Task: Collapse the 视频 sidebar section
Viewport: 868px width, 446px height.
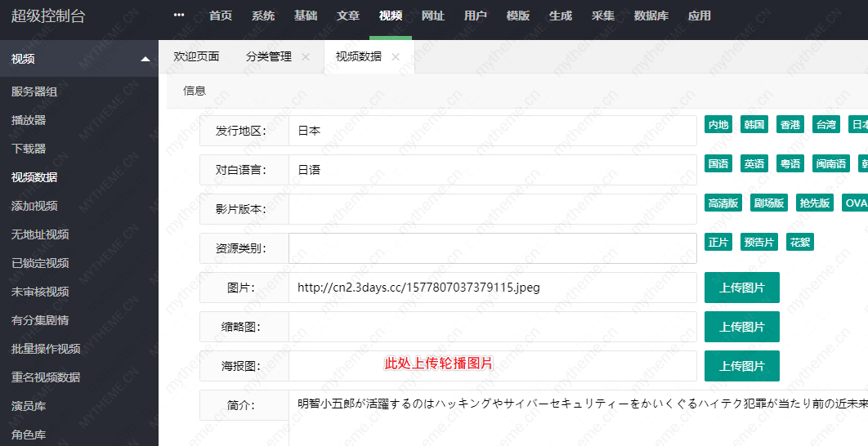Action: tap(145, 59)
